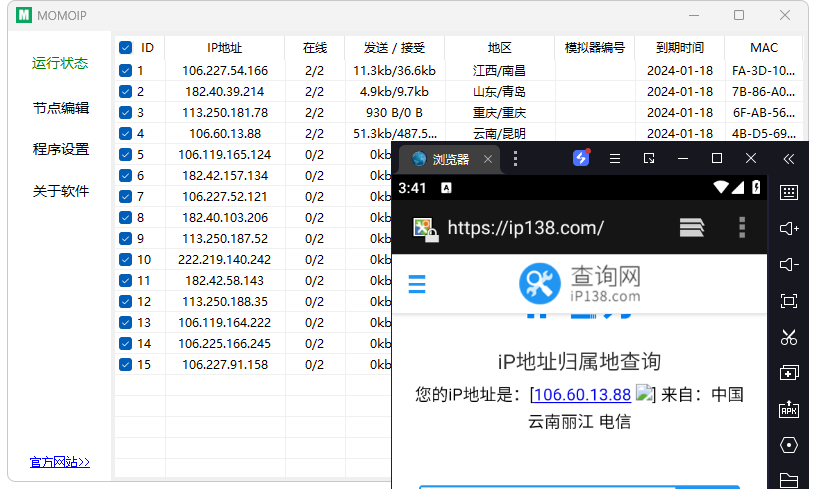Viewport: 816px width, 489px height.
Task: Uncheck the checkbox for row 10
Action: 125,259
